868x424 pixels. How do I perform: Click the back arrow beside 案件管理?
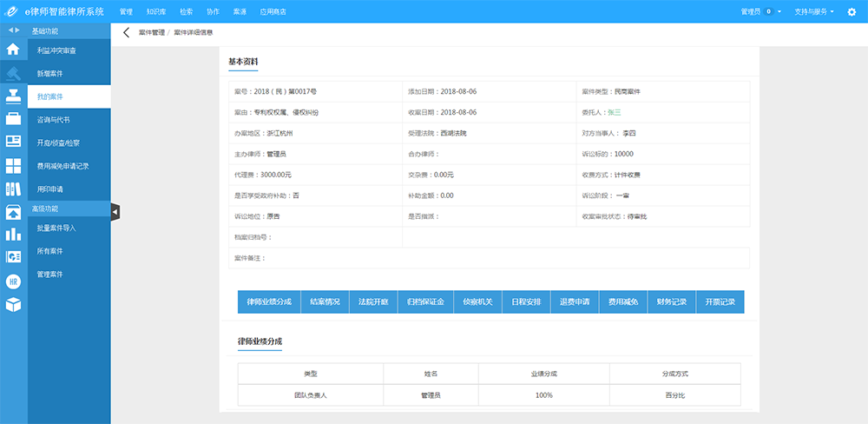(127, 32)
